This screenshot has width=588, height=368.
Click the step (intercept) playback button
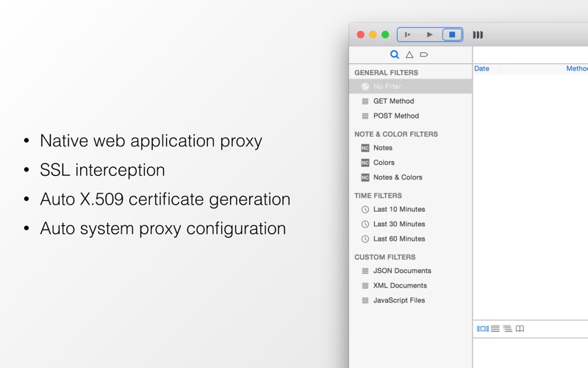408,35
